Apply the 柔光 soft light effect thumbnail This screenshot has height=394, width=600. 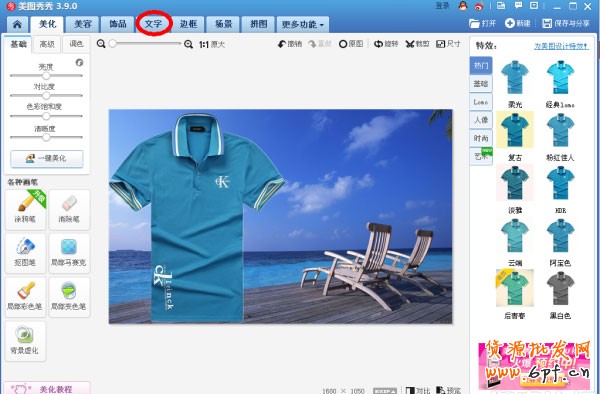click(515, 78)
